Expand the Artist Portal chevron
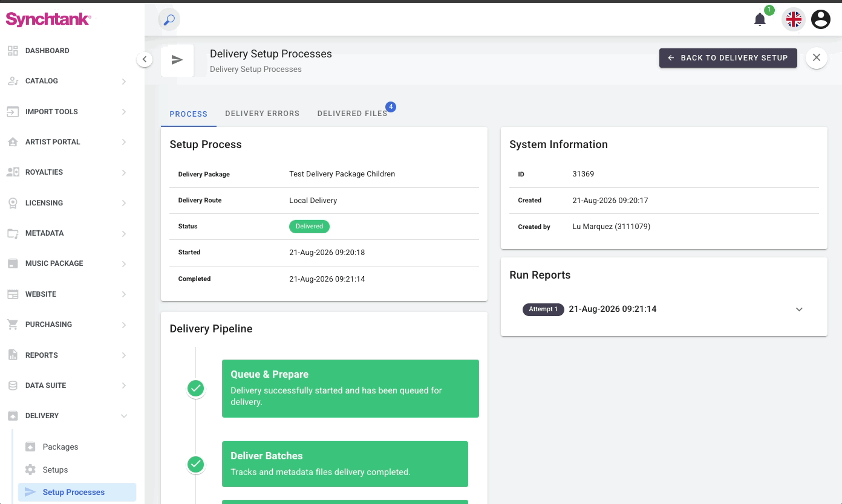 pos(124,142)
